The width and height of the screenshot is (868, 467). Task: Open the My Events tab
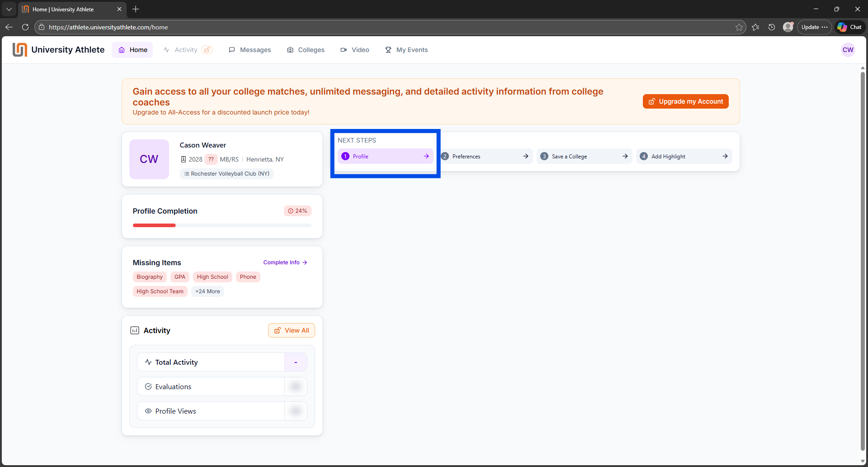[406, 50]
